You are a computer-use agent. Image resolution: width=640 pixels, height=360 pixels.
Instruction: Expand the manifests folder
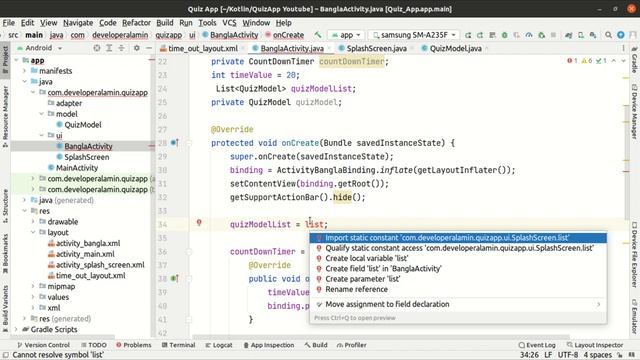coord(24,71)
